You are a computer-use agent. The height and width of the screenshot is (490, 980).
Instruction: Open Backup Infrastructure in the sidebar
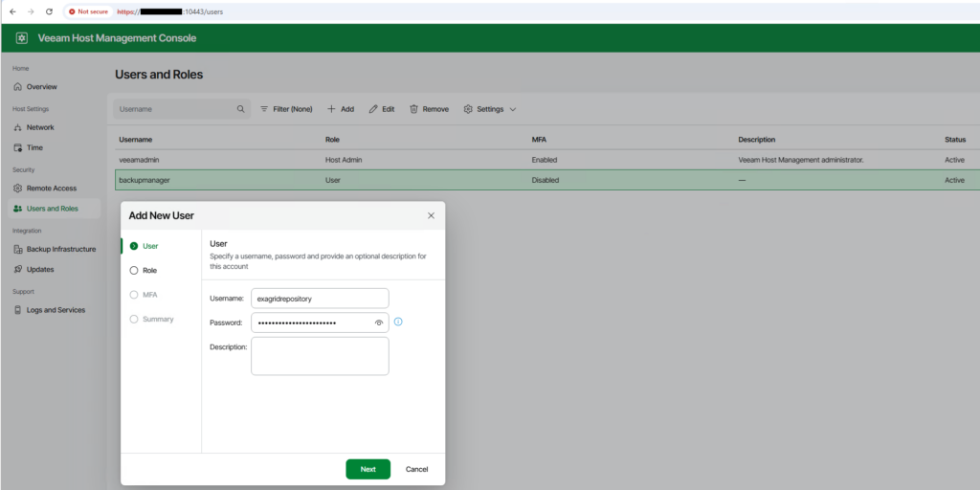click(60, 249)
